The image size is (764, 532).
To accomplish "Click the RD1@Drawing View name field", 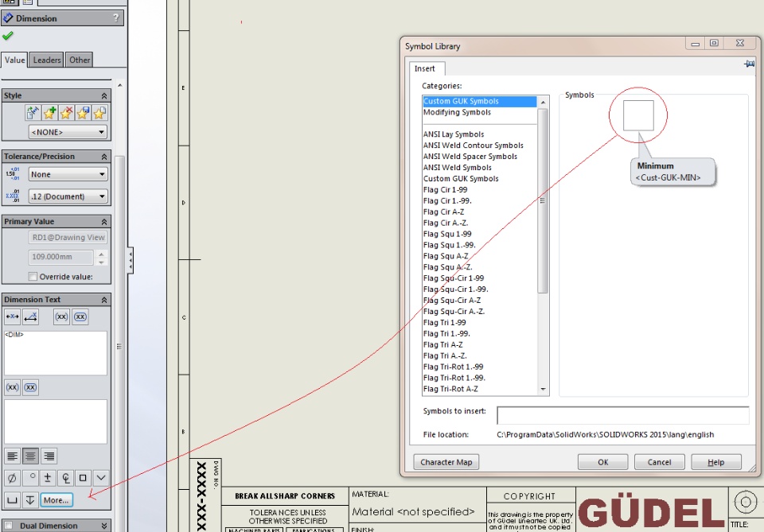I will pos(68,238).
